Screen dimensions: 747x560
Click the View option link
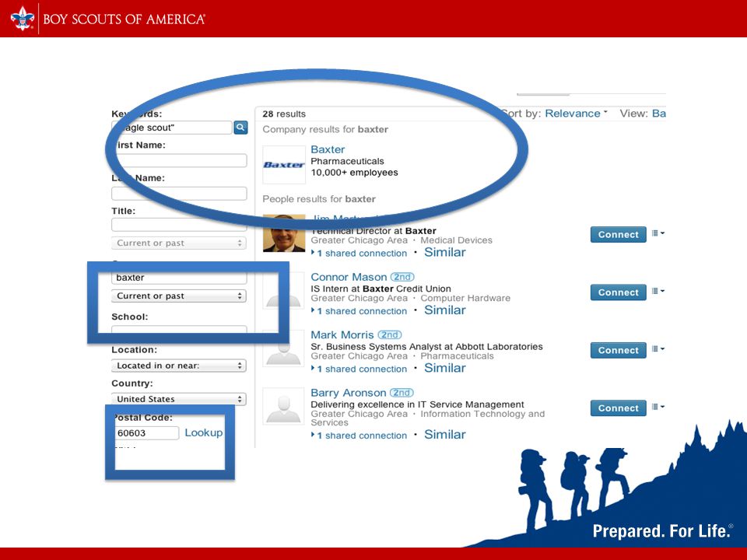(659, 114)
